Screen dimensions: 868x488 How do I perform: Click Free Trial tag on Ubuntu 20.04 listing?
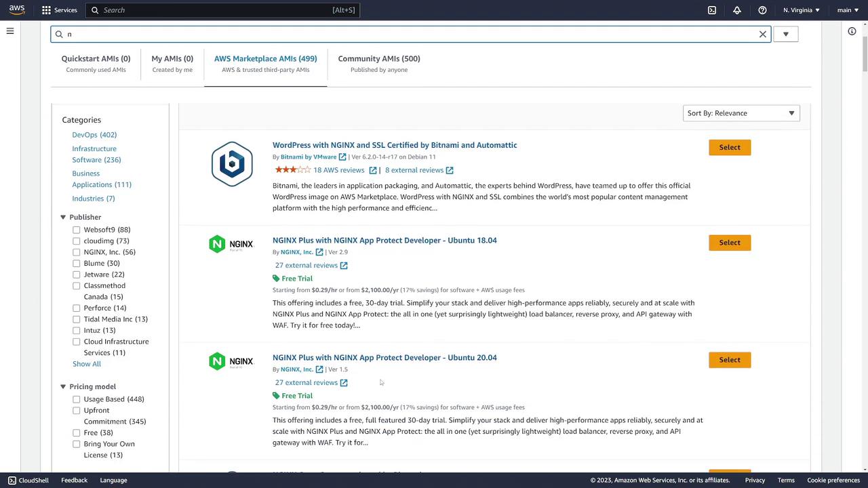pyautogui.click(x=292, y=396)
